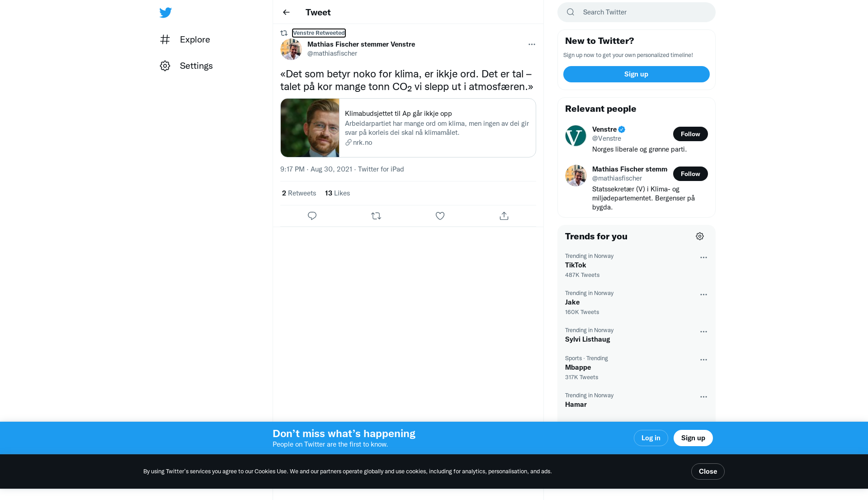Click Sign up under New to Twitter
The height and width of the screenshot is (500, 868).
[x=636, y=74]
